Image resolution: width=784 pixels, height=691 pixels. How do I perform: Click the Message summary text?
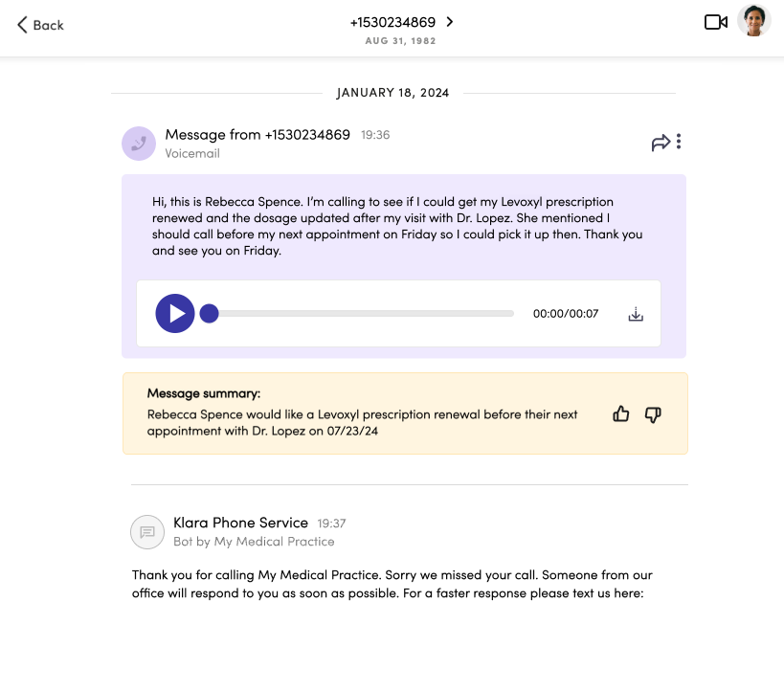click(x=362, y=423)
